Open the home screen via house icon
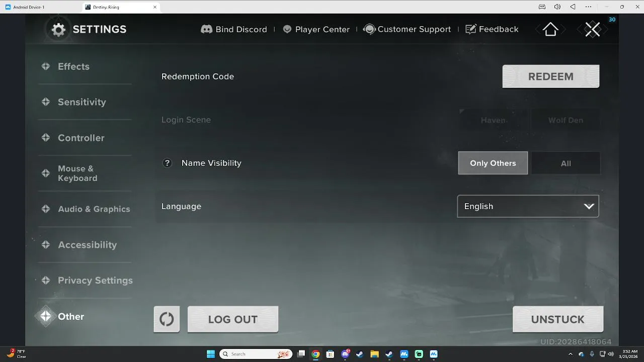Screen dimensions: 644x362 point(550,30)
